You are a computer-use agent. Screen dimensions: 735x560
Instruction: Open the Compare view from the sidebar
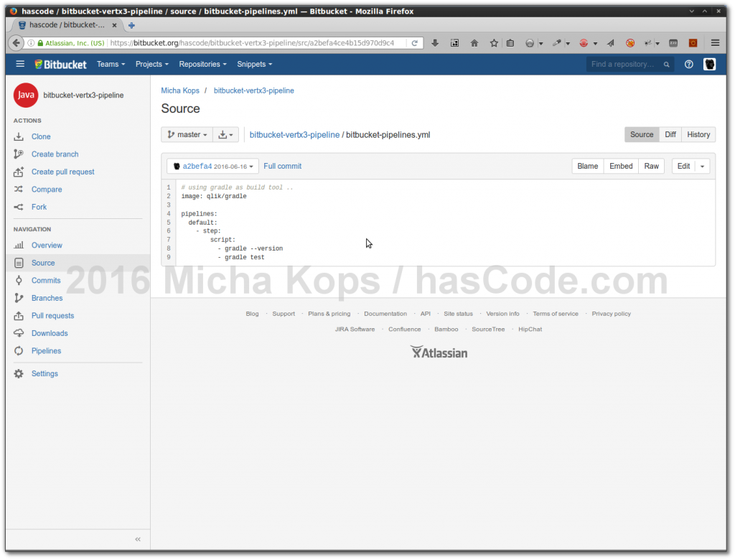tap(20, 189)
